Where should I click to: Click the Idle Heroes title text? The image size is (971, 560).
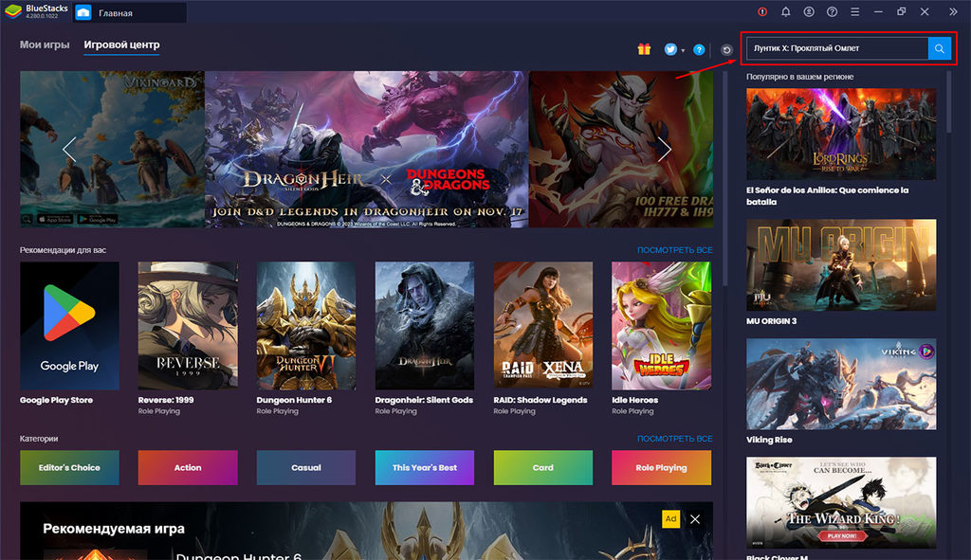pyautogui.click(x=634, y=400)
